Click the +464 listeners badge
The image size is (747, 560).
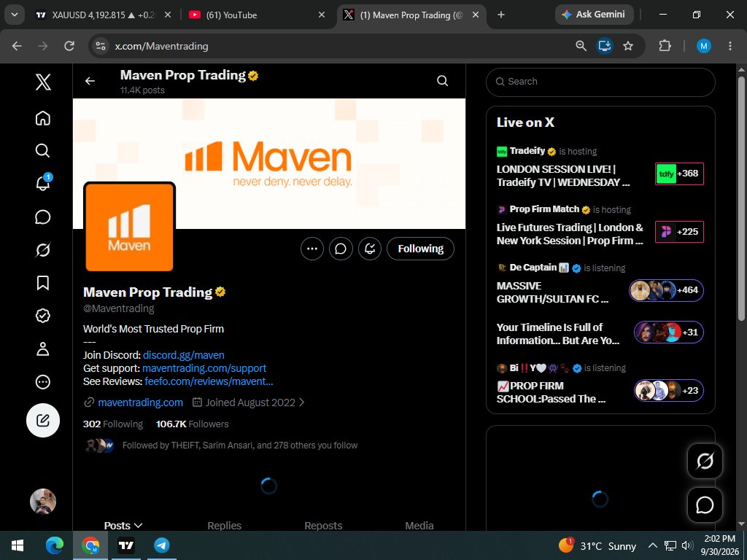pyautogui.click(x=667, y=290)
